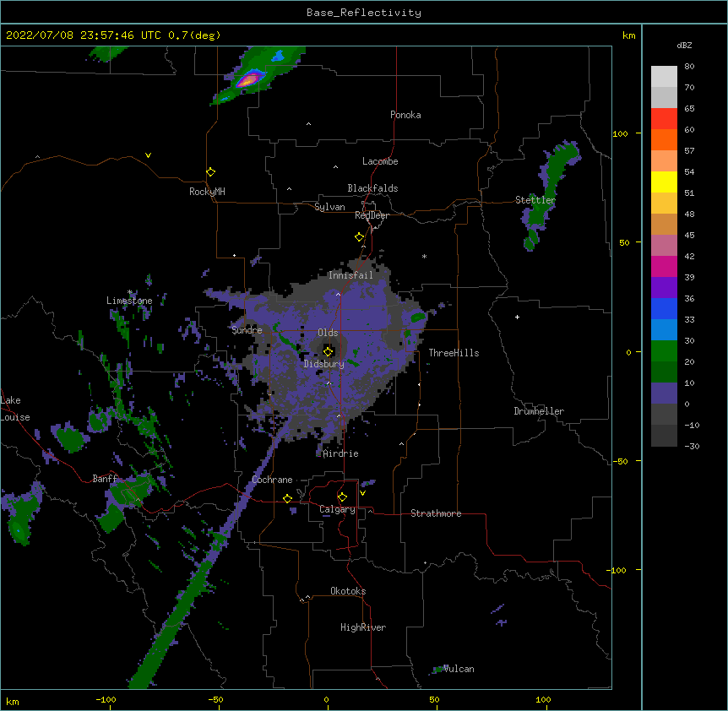Screen dimensions: 728x711
Task: Select the ThreeHills label
Action: click(x=454, y=353)
